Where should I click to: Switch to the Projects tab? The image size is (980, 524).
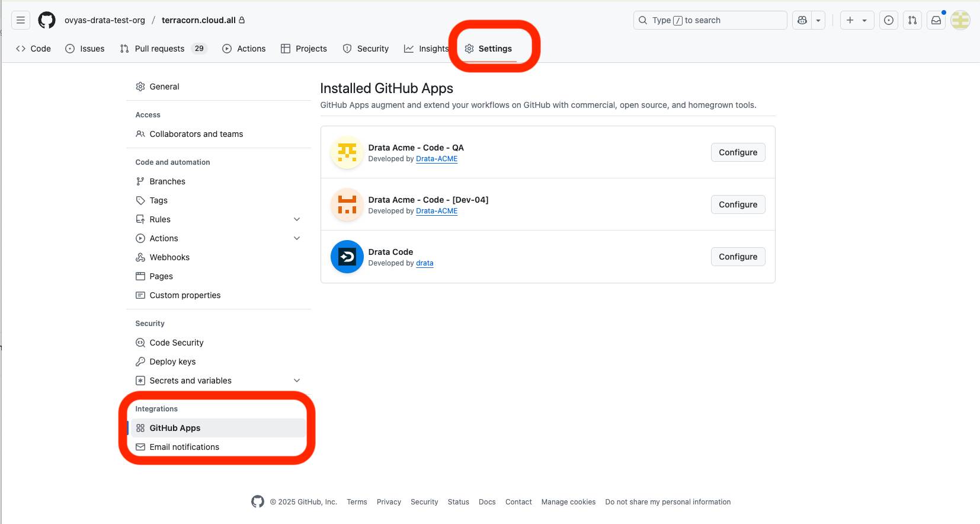point(304,49)
